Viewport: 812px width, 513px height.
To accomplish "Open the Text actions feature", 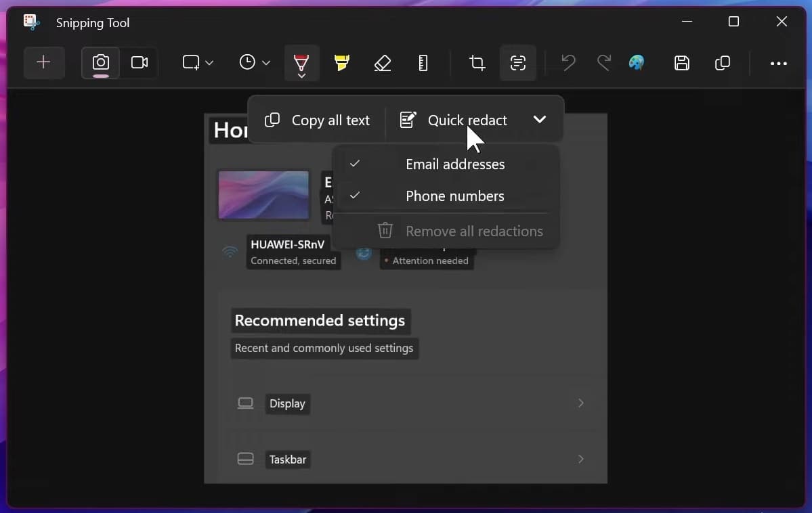I will pos(518,62).
